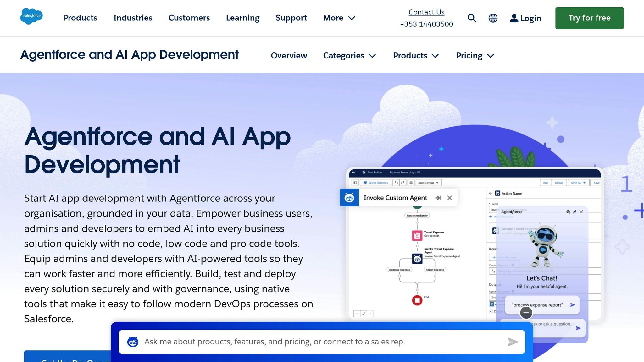The width and height of the screenshot is (644, 362).
Task: Expand the Products dropdown in the sub navigation
Action: [416, 56]
